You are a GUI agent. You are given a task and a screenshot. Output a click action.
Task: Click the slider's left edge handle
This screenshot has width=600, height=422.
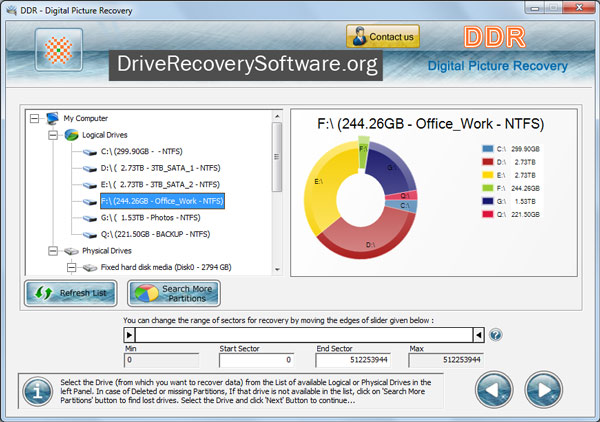coord(129,335)
